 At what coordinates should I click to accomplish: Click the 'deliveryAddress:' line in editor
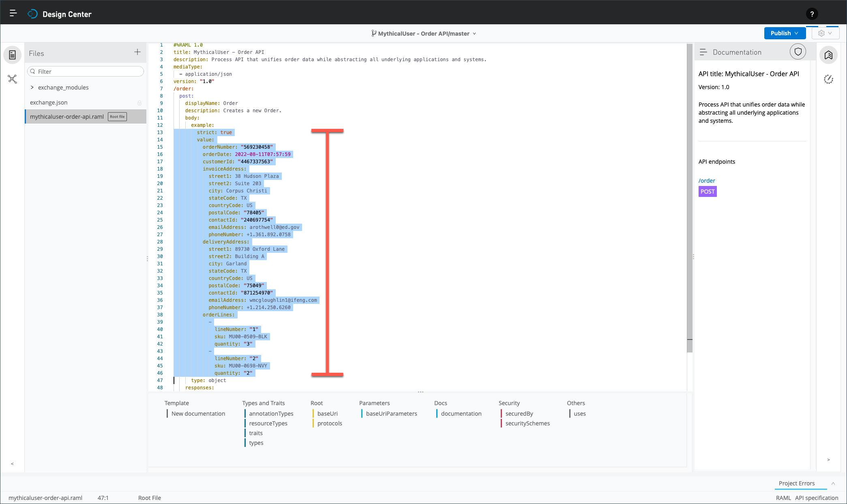point(226,242)
